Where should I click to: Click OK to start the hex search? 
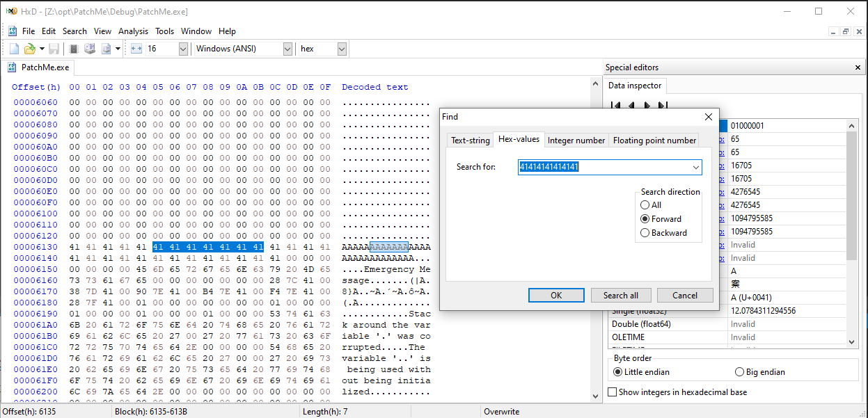point(555,295)
